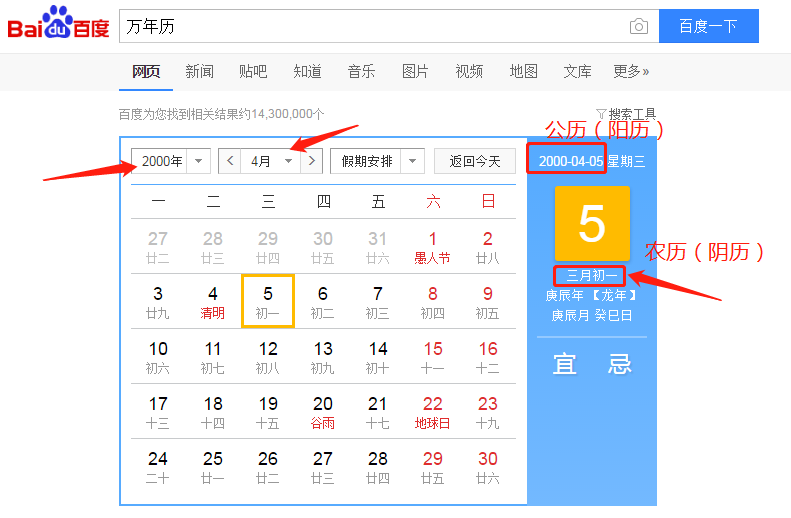Click 返回今天 button
791x518 pixels.
click(475, 161)
